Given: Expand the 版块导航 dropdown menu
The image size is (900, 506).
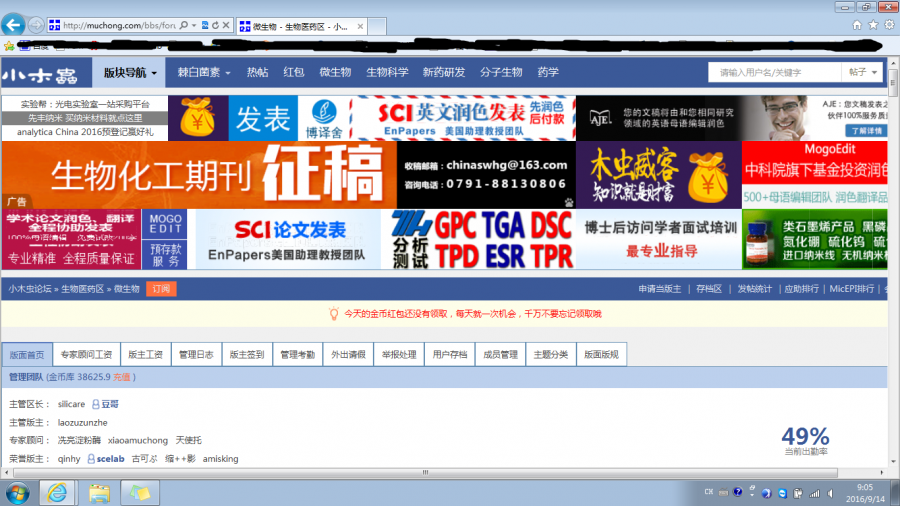Looking at the screenshot, I should [130, 73].
